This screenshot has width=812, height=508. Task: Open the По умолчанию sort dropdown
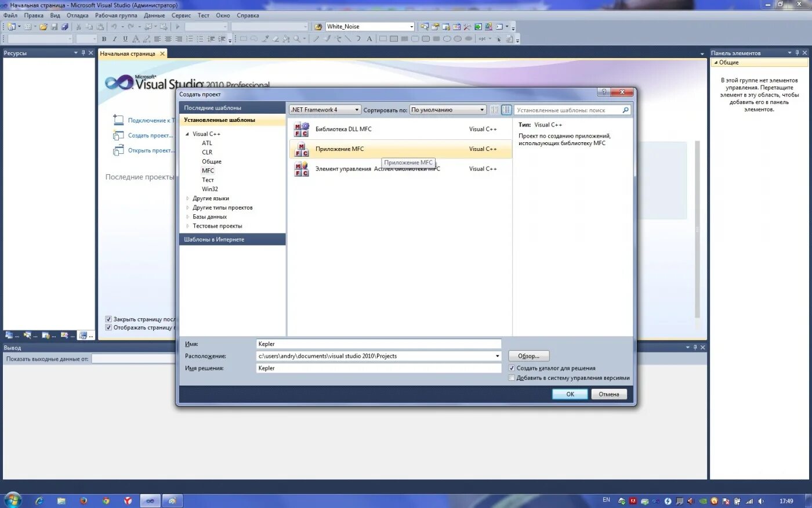click(x=448, y=110)
